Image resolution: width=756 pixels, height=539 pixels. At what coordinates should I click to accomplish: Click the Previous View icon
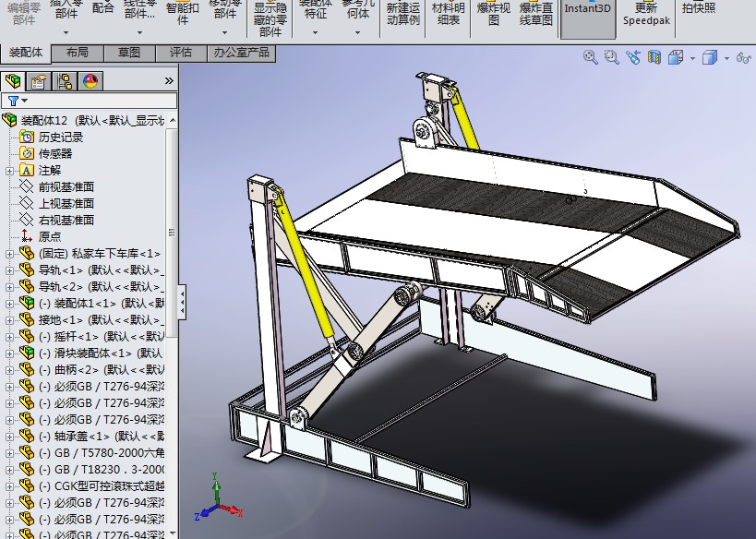point(633,57)
